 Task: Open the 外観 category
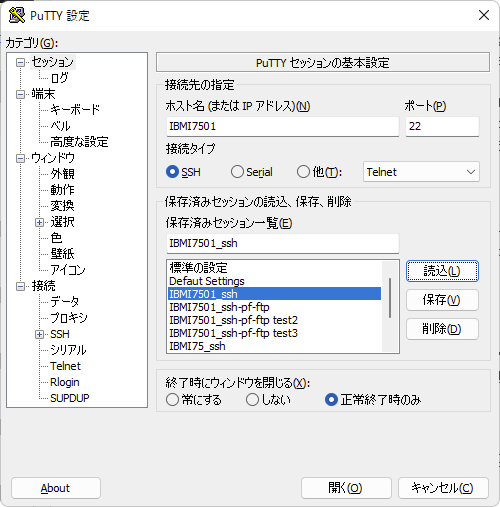click(x=62, y=174)
